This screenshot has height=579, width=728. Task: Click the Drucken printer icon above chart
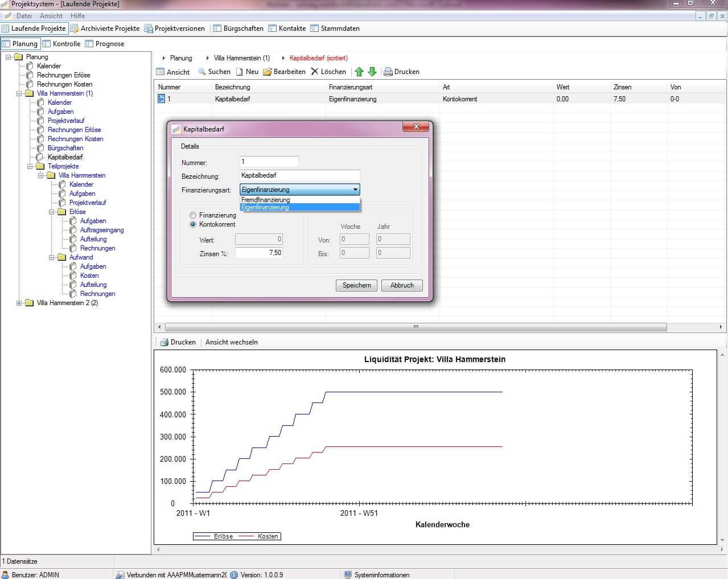[x=164, y=342]
